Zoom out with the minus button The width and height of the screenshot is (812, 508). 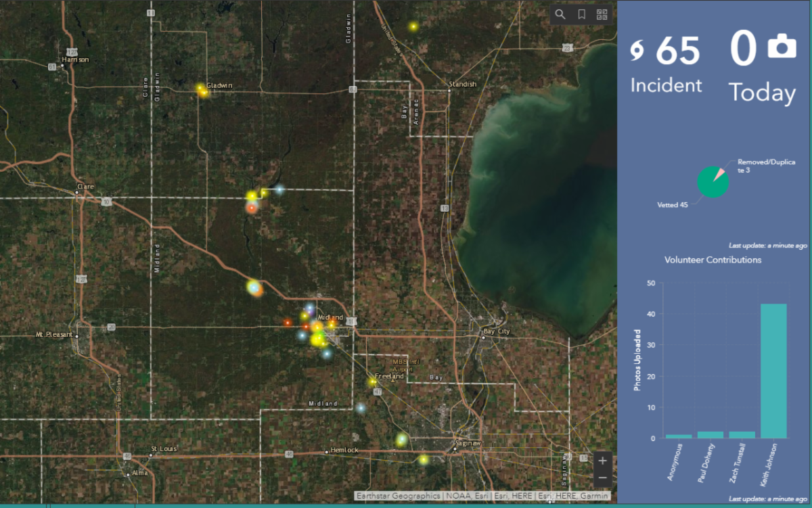pos(602,478)
